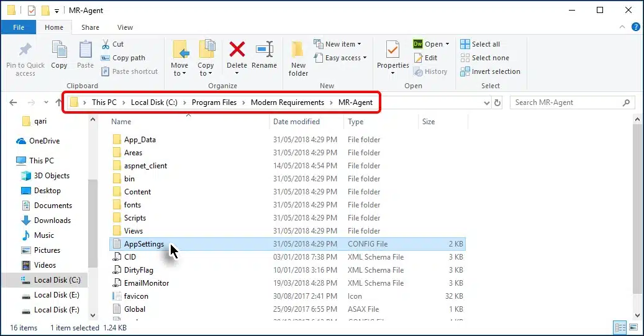Click the New folder icon
Viewport: 644px width, 336px height.
pyautogui.click(x=298, y=50)
